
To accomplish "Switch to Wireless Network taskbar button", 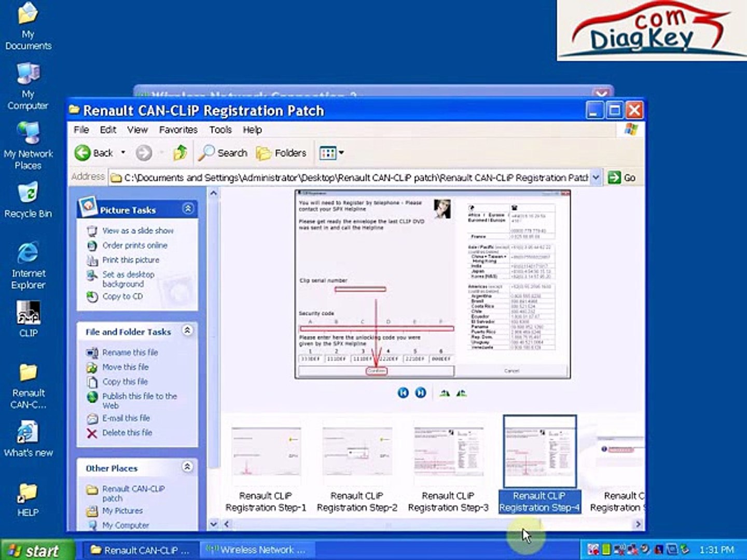I will [257, 550].
